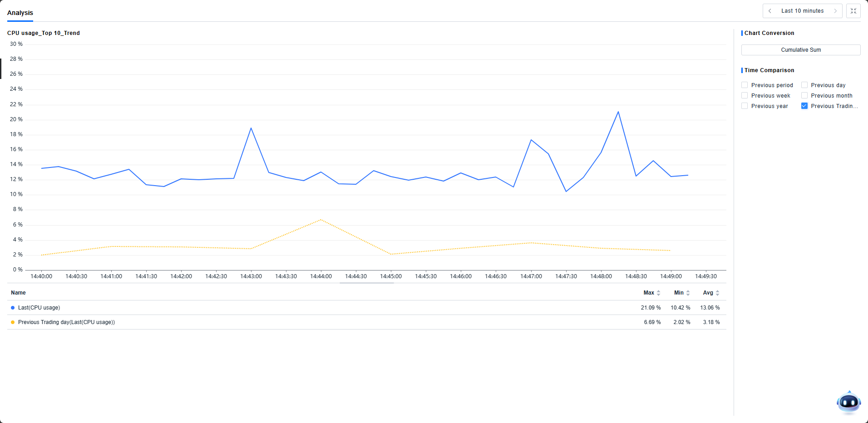Sort table by Avg column arrows
The height and width of the screenshot is (423, 868).
point(717,293)
